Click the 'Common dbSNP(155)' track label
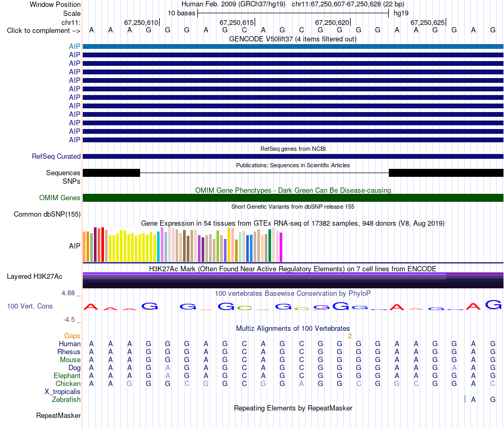The width and height of the screenshot is (504, 428). [x=47, y=215]
